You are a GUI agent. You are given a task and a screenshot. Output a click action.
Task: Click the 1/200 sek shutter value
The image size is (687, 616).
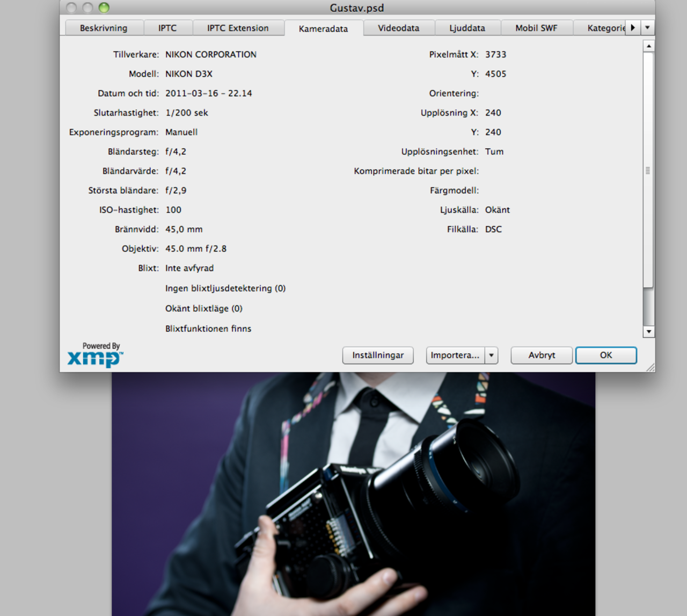187,113
